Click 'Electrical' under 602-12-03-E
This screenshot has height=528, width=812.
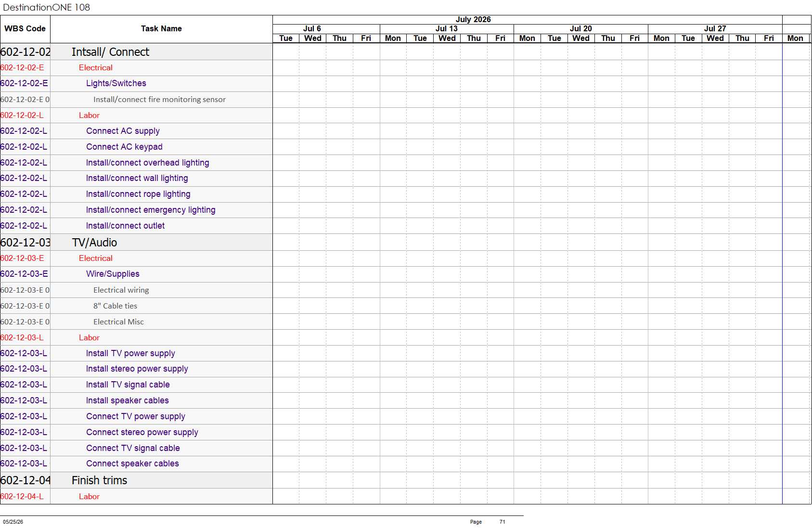(95, 258)
